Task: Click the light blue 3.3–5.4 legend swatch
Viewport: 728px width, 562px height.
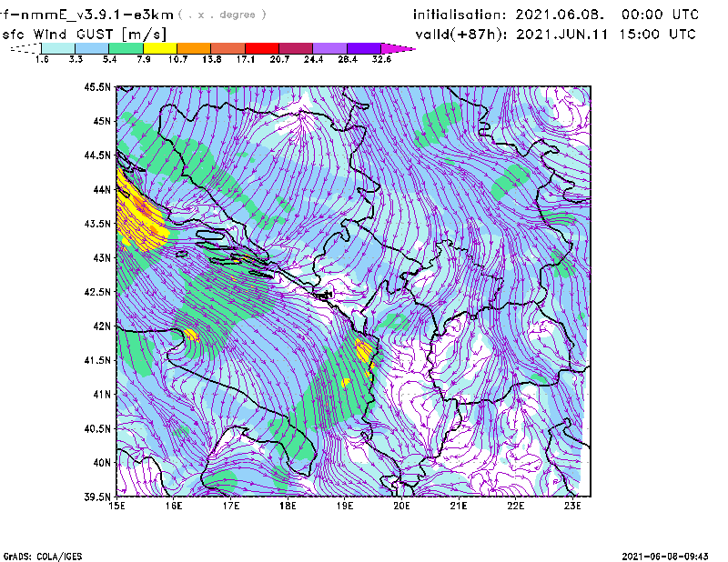Action: (92, 48)
